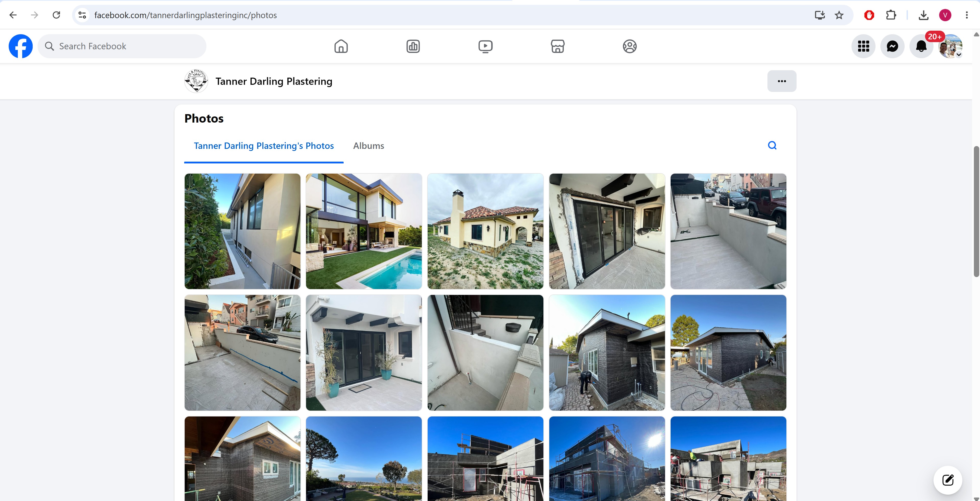
Task: Start a new message with compose icon
Action: 948,480
